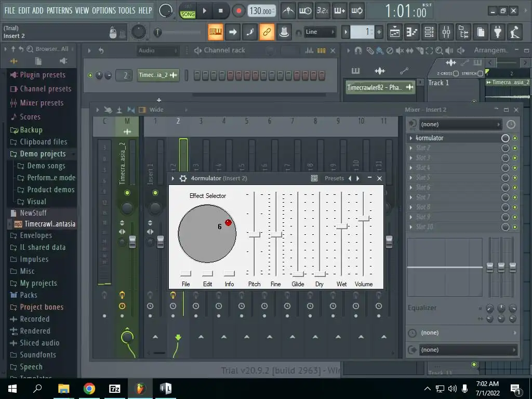
Task: Open the Demo songs folder
Action: [46, 166]
